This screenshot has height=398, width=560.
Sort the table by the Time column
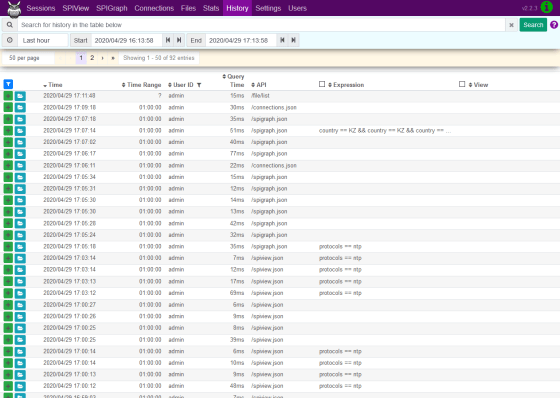[x=53, y=85]
